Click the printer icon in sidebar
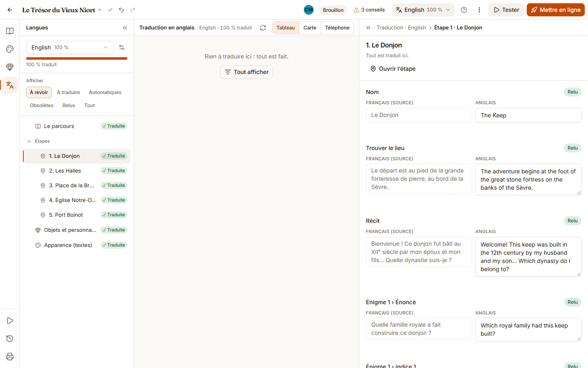 coord(10,357)
